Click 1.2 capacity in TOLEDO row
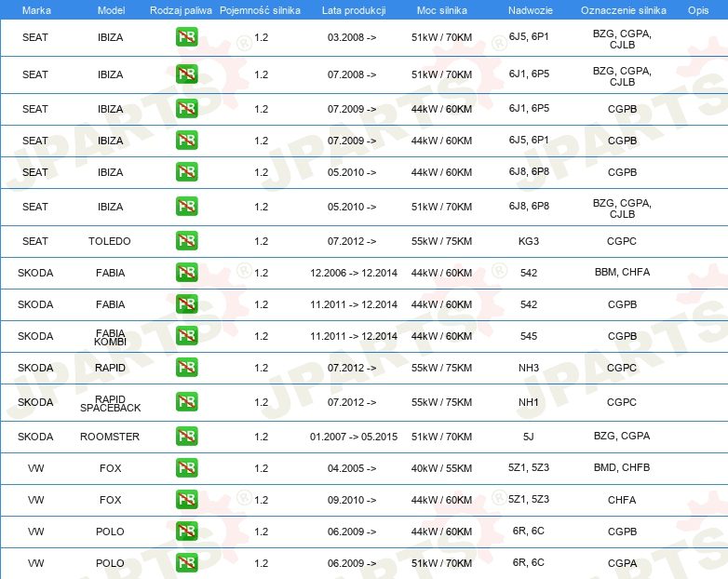This screenshot has width=728, height=579. pos(262,241)
